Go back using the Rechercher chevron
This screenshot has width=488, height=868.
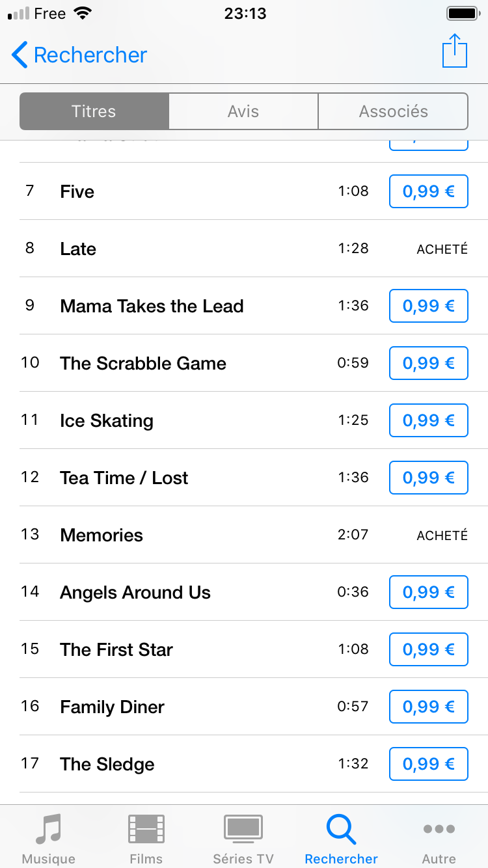[20, 55]
